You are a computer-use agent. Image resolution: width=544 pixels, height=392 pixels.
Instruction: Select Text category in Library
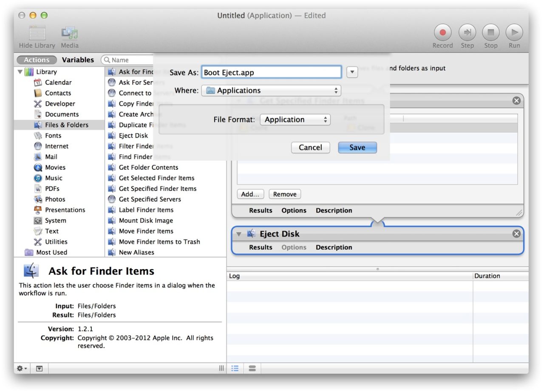[52, 231]
